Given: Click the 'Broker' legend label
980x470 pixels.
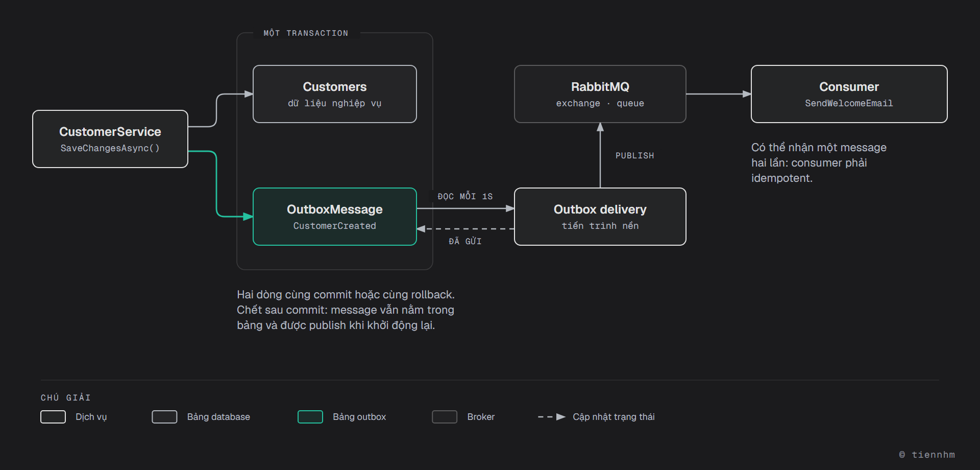Looking at the screenshot, I should [x=481, y=417].
